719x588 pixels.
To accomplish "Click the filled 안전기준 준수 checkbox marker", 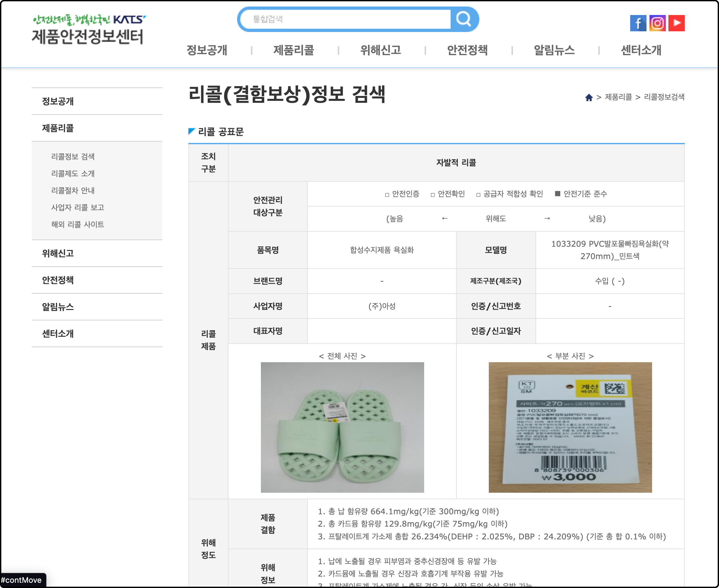I will (x=557, y=193).
